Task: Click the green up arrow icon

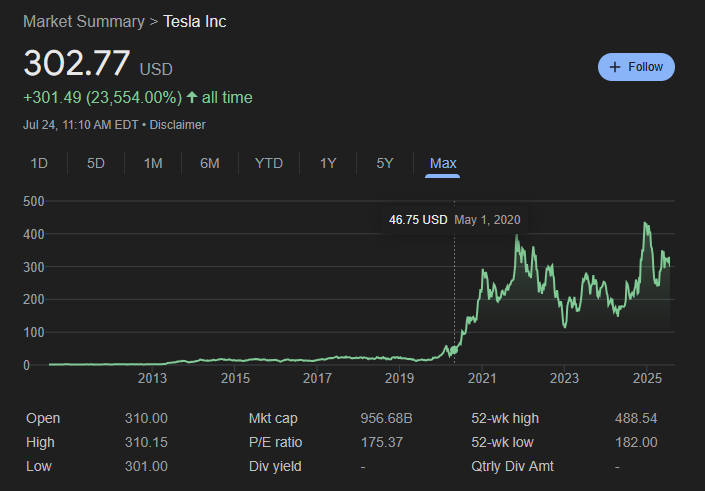Action: (192, 97)
